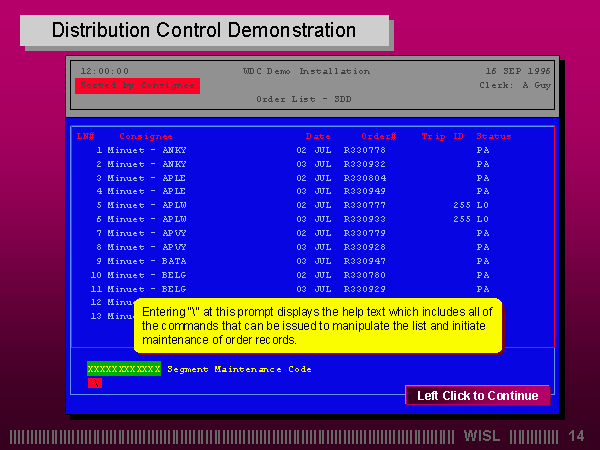
Task: Click the date 03 JUL on line 11
Action: click(x=314, y=289)
